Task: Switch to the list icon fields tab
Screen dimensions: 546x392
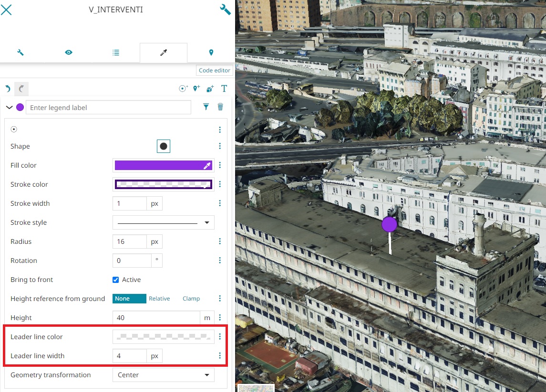Action: pyautogui.click(x=116, y=52)
